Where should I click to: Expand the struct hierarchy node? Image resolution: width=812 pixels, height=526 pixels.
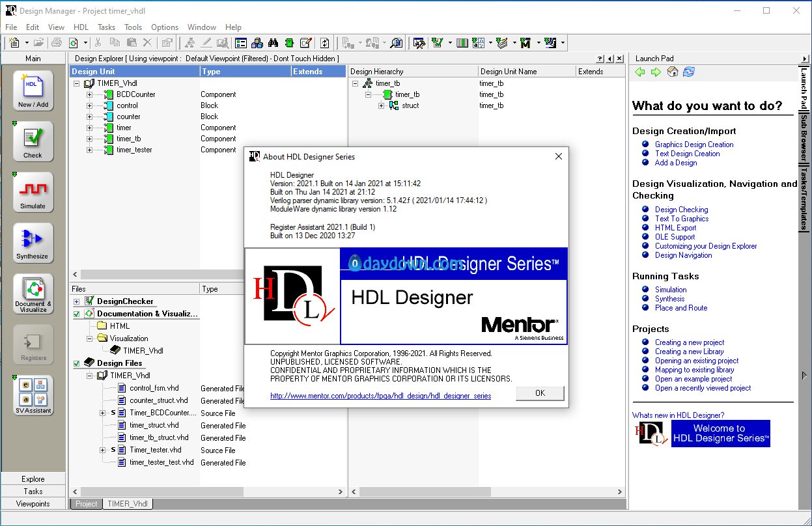tap(381, 105)
